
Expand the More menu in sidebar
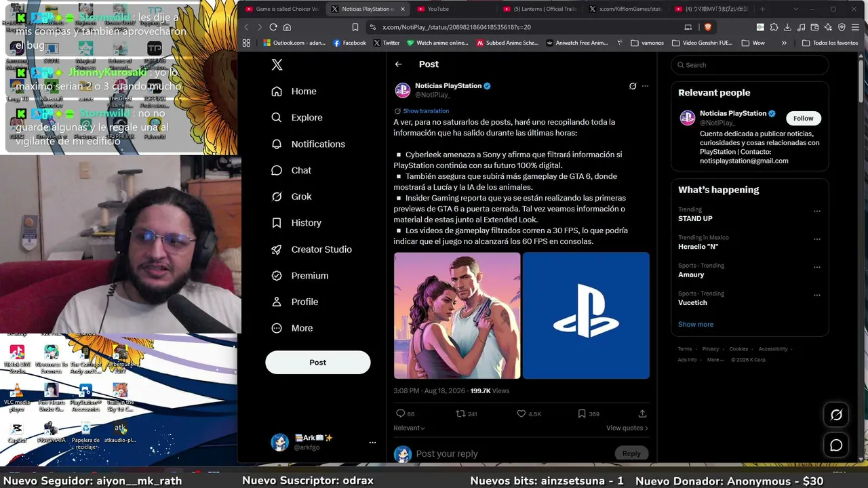[292, 328]
